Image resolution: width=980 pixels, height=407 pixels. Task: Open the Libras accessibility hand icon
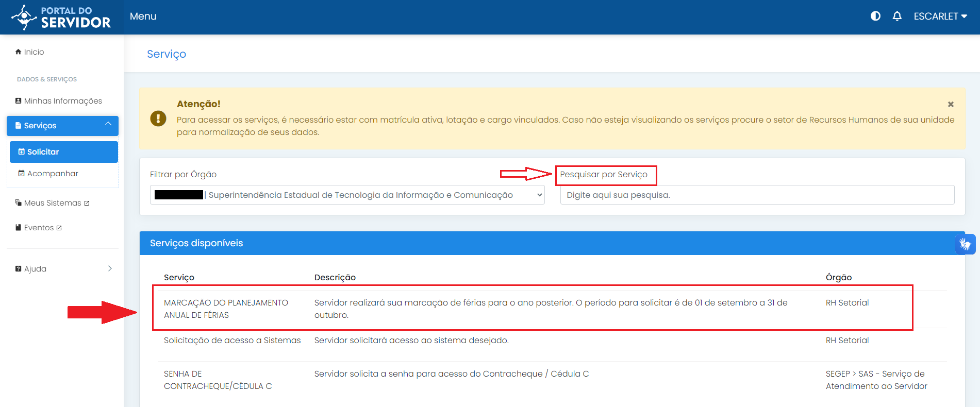pos(965,244)
